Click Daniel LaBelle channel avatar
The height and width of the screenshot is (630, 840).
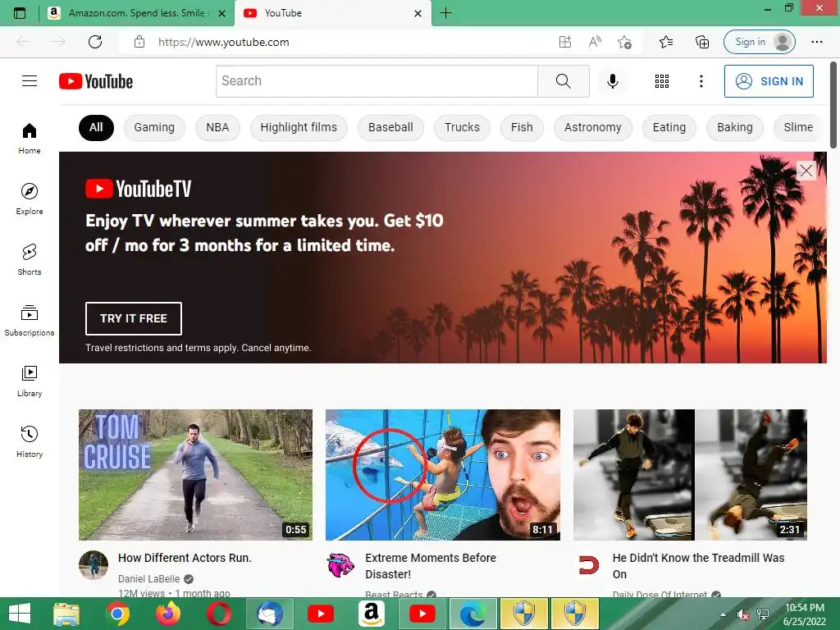coord(94,565)
